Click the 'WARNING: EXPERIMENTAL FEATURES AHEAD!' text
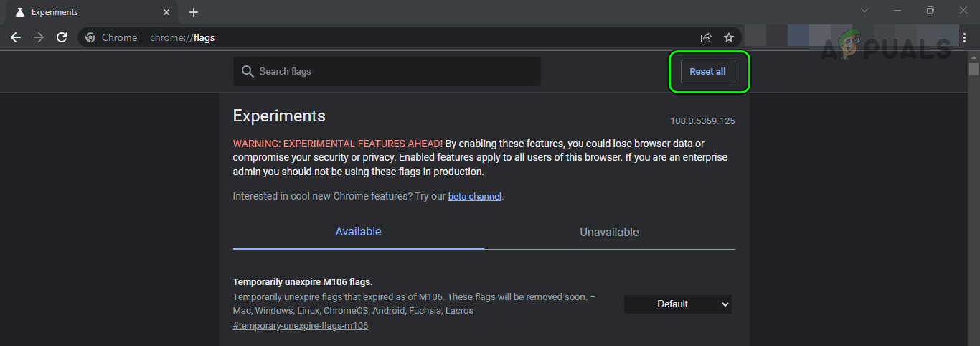This screenshot has width=980, height=346. coord(338,144)
